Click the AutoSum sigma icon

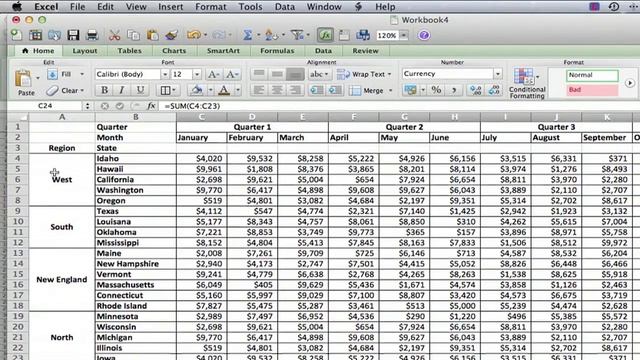(x=247, y=35)
